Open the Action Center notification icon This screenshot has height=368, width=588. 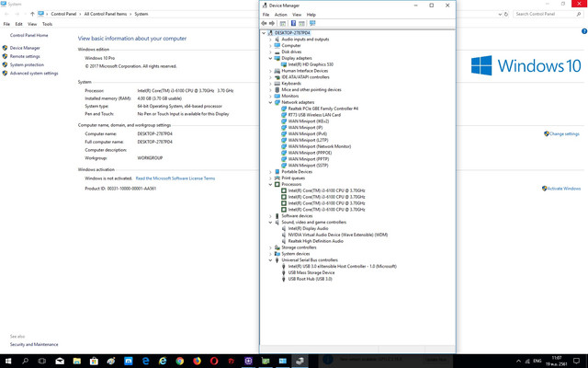[576, 361]
